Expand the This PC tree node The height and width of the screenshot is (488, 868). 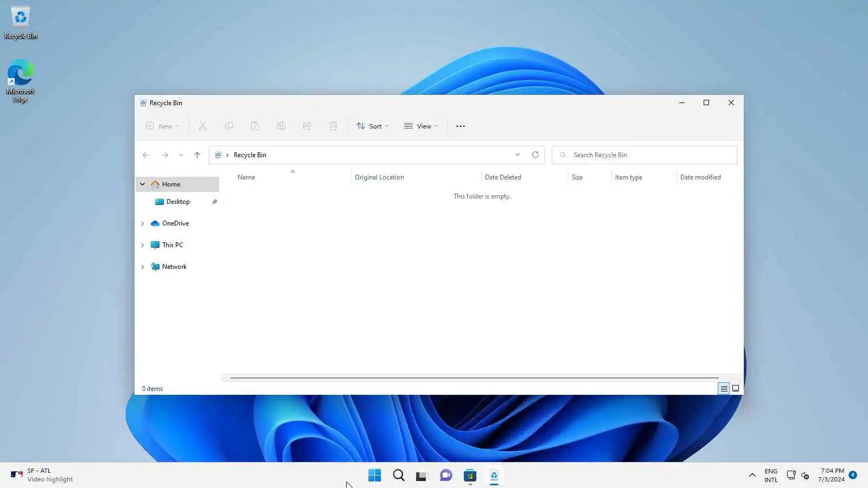pyautogui.click(x=143, y=245)
